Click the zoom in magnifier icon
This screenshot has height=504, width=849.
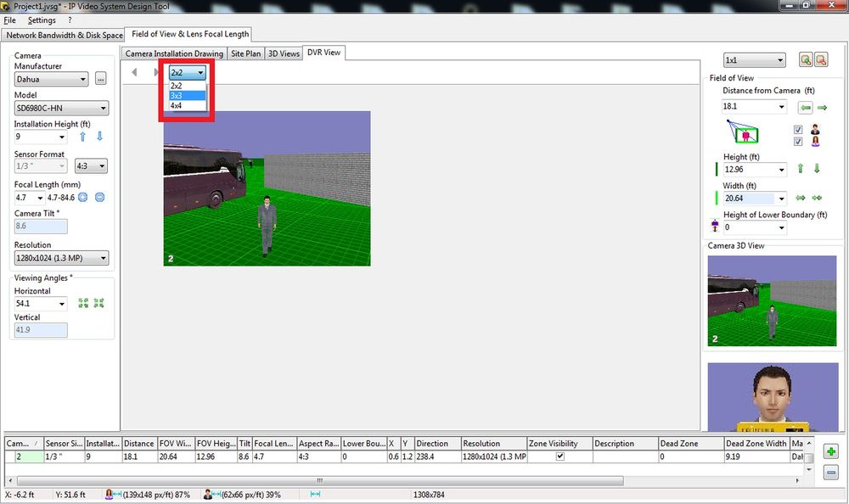pyautogui.click(x=805, y=60)
